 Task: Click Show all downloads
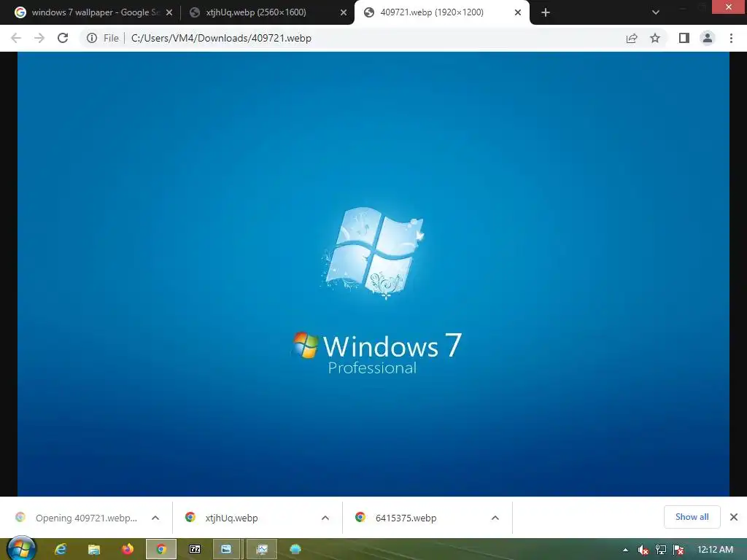coord(692,517)
